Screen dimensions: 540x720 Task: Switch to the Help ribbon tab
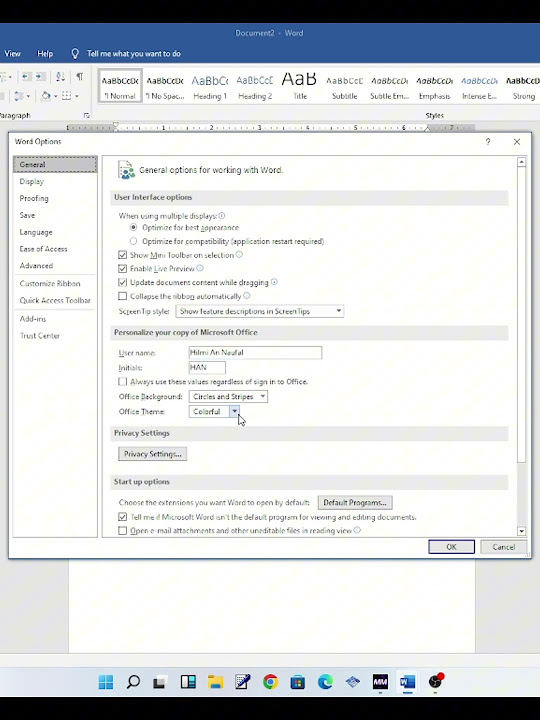coord(45,54)
